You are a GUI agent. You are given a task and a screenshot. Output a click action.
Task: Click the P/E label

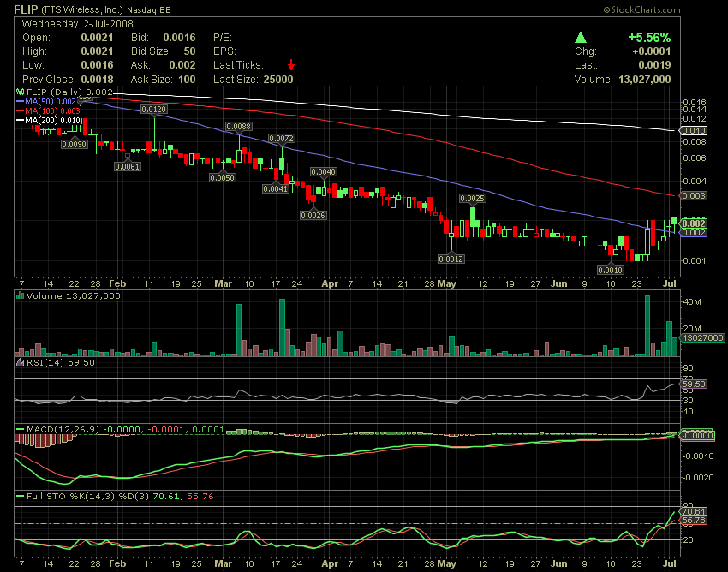point(223,38)
